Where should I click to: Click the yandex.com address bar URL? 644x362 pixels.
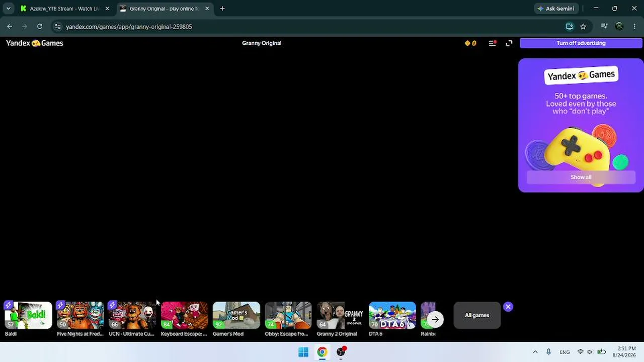[129, 27]
